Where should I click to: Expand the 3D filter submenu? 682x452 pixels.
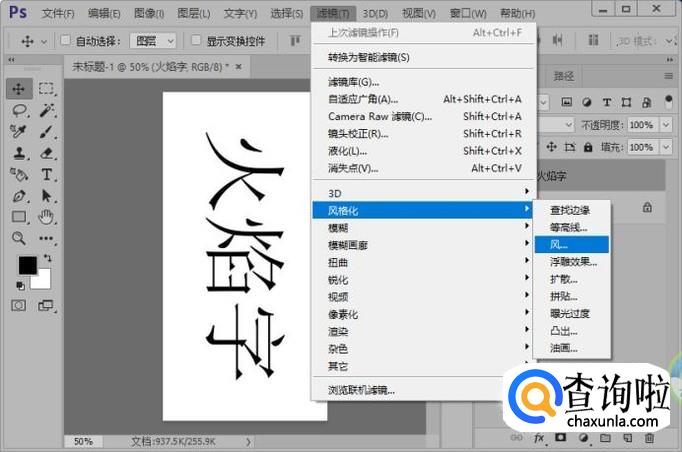(423, 193)
